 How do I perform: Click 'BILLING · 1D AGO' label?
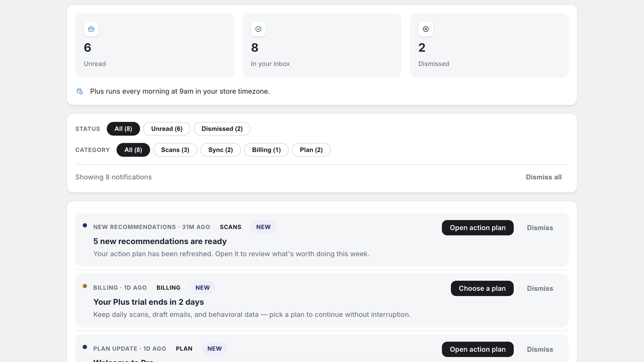[120, 288]
